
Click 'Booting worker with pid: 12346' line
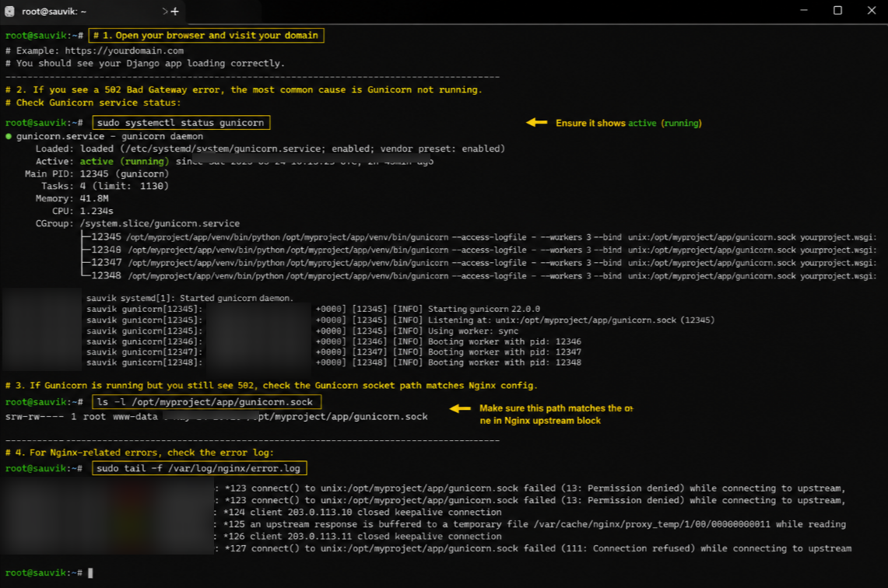tap(334, 341)
